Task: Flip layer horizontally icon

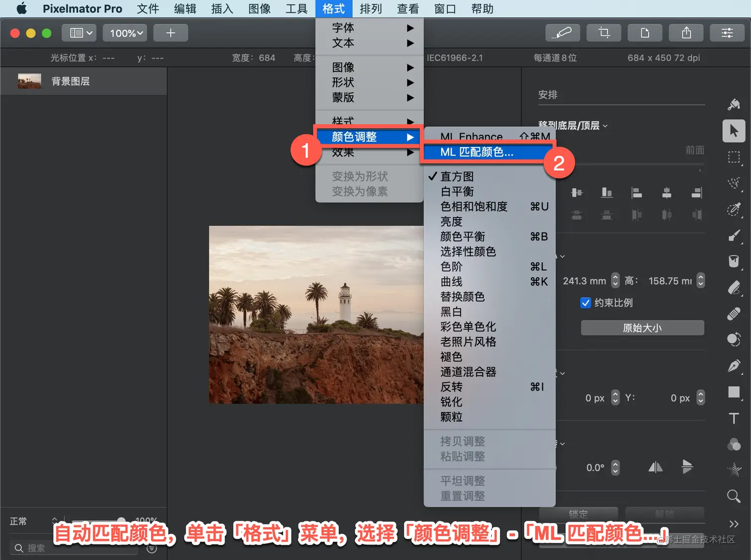Action: pos(656,467)
